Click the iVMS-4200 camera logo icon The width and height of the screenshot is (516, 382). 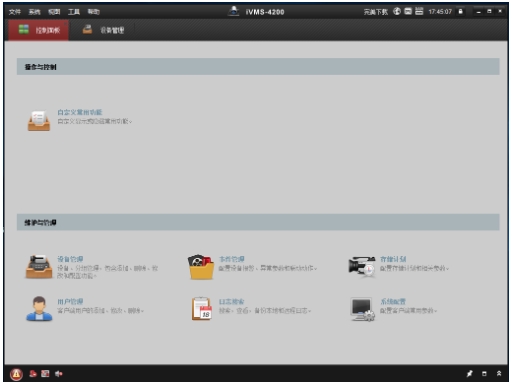point(234,11)
